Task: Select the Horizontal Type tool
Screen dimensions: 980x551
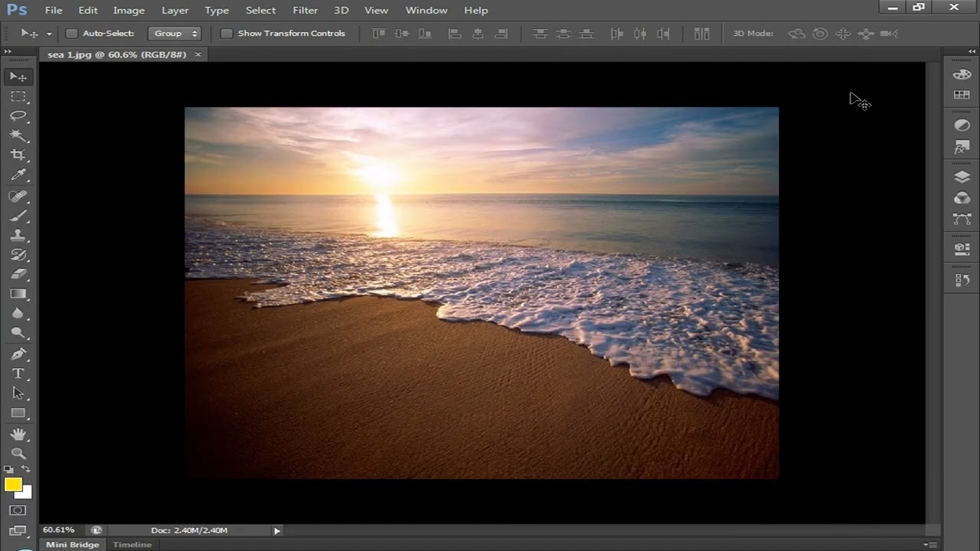Action: tap(18, 373)
